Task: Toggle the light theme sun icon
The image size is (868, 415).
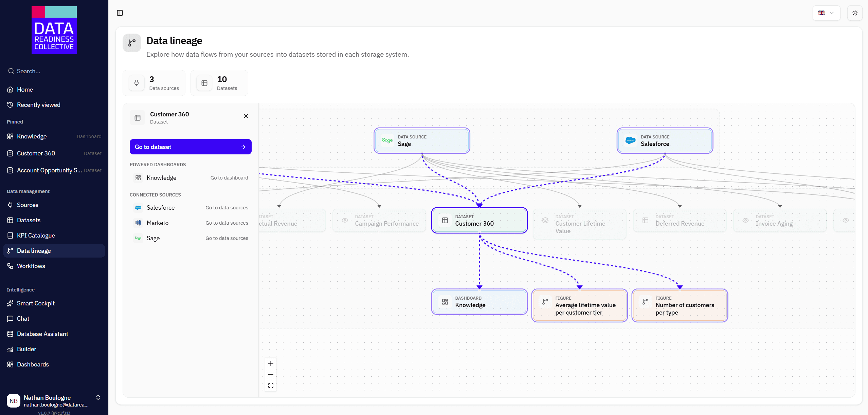Action: pyautogui.click(x=855, y=13)
